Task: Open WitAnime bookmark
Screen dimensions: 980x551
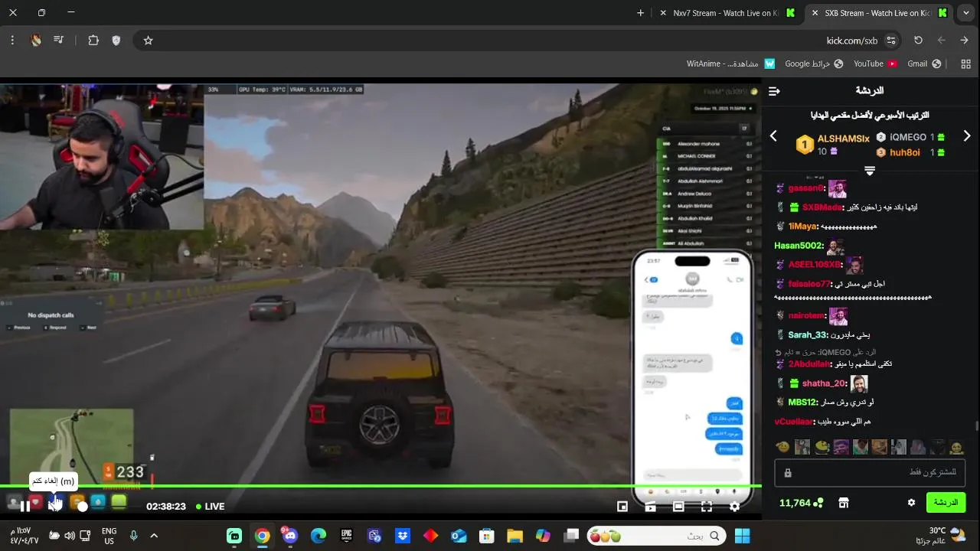Action: (x=731, y=64)
